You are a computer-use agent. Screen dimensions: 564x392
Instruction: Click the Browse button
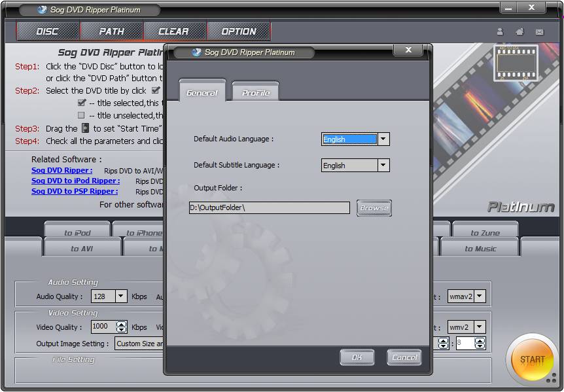tap(374, 208)
